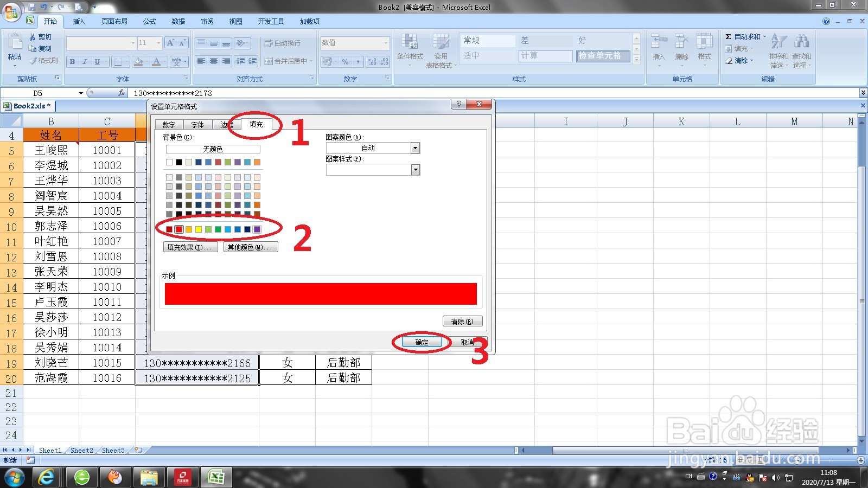Click the AutoSum (自动求和) icon

tap(729, 37)
